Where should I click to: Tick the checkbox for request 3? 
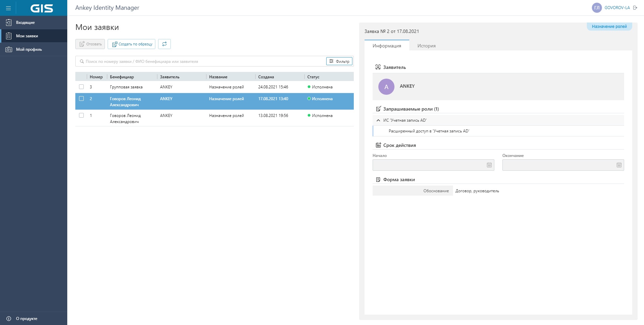pos(81,87)
